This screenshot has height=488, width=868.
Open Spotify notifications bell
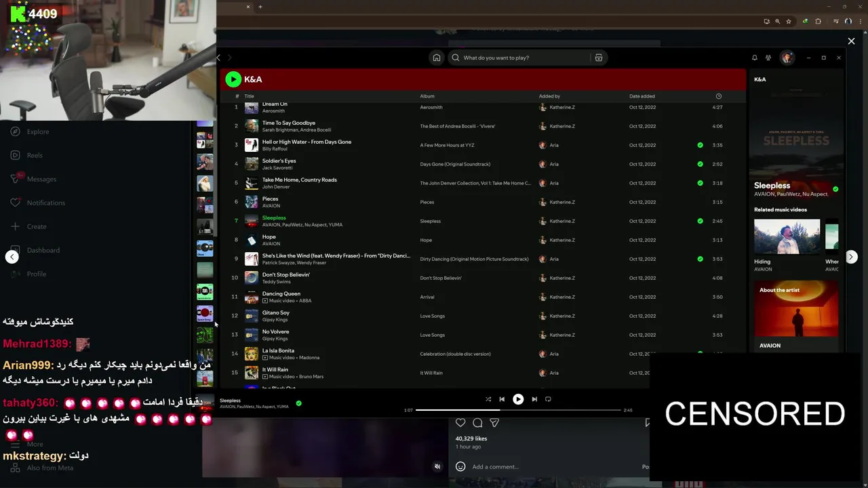click(754, 58)
